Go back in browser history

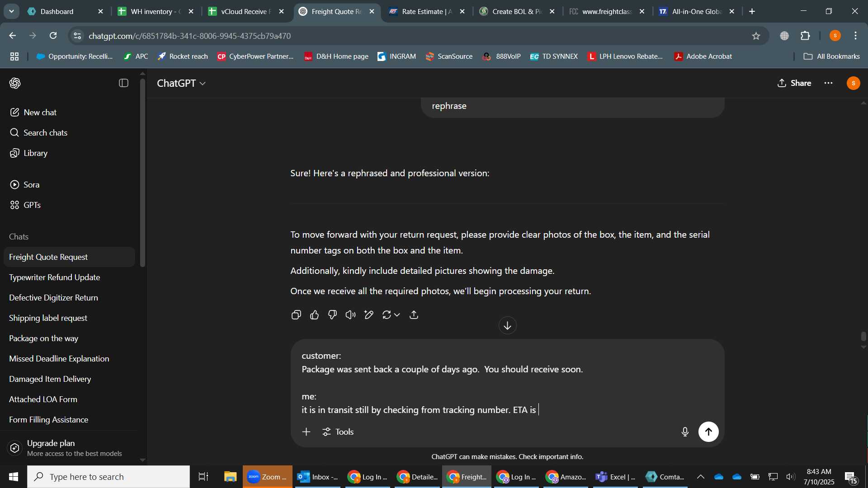pos(13,36)
